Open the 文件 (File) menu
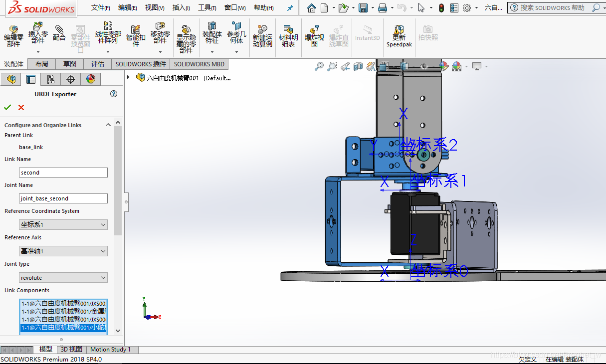The width and height of the screenshot is (606, 364). click(101, 7)
